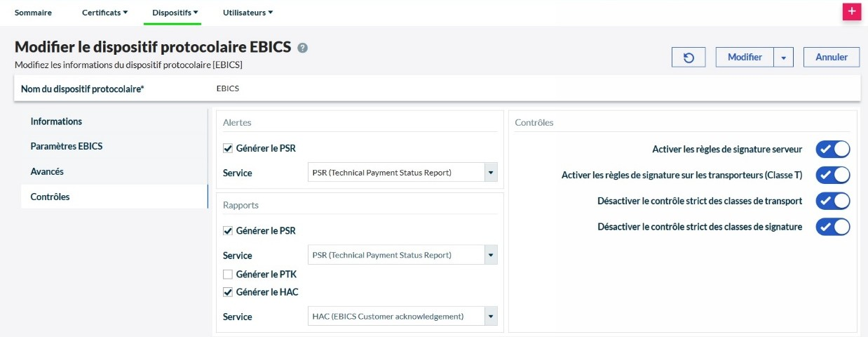This screenshot has height=337, width=868.
Task: Switch off strict transport class control toggle
Action: tap(832, 201)
